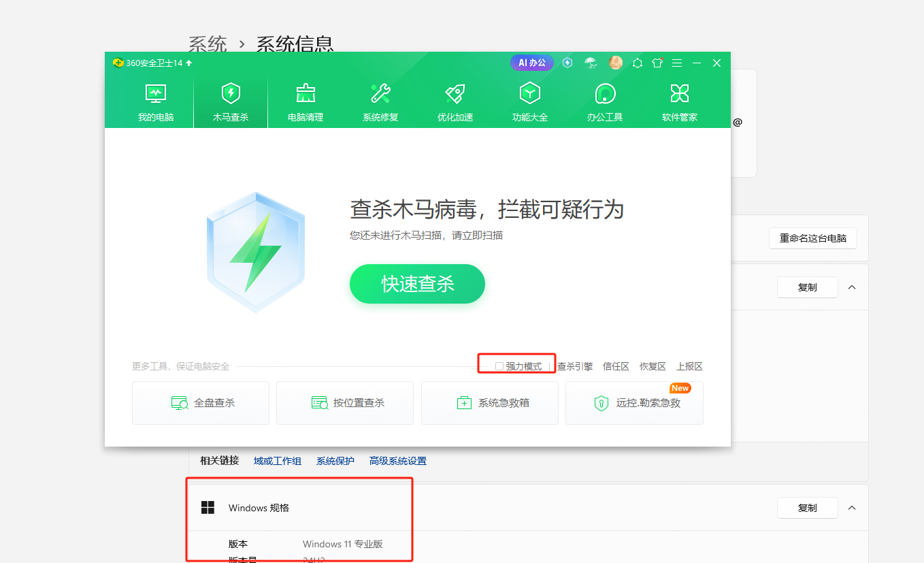Enable the 强力模式 checkbox
Viewport: 924px width, 563px height.
[x=499, y=366]
